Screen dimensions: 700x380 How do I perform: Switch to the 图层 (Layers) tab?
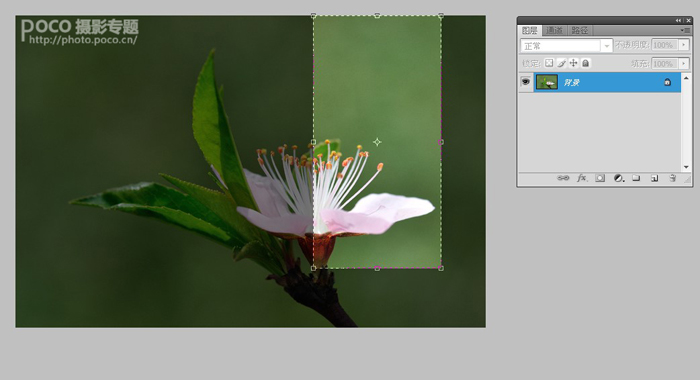point(529,30)
